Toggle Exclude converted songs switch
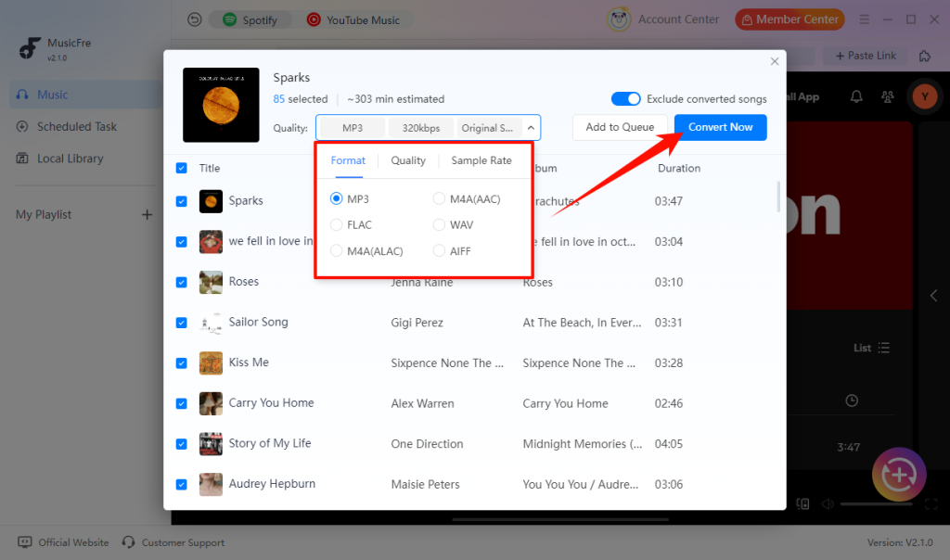 [x=625, y=98]
